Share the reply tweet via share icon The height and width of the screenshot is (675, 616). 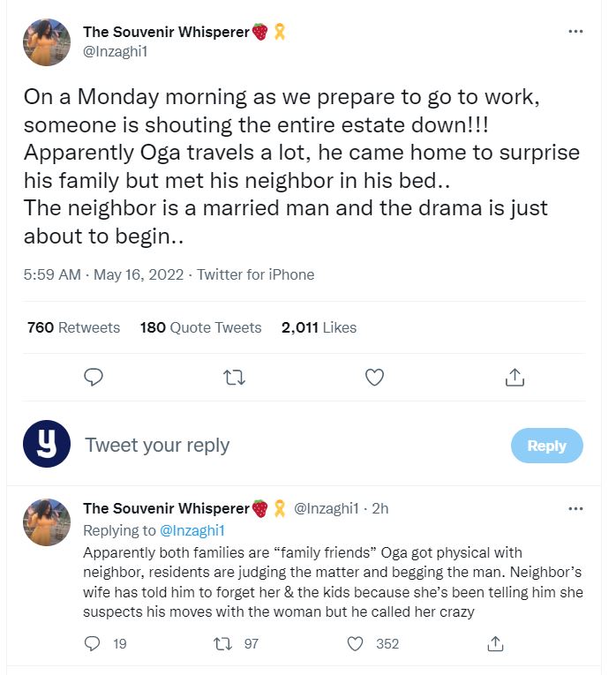click(495, 644)
